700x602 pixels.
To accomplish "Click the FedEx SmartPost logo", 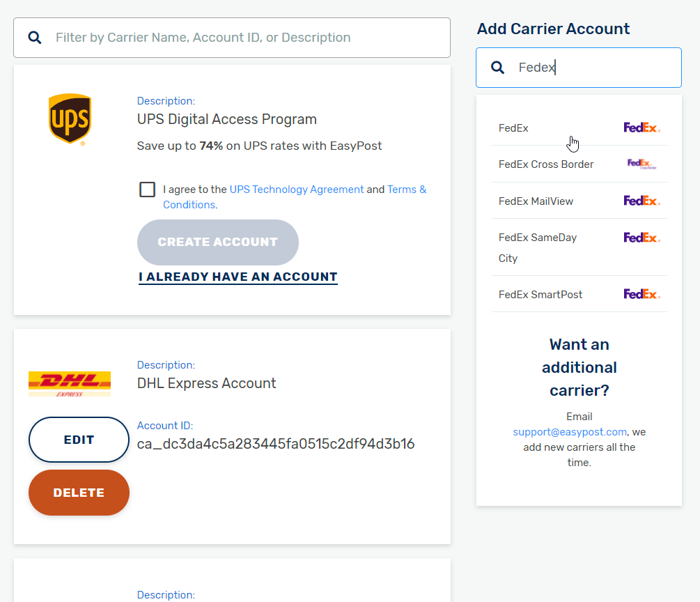I will tap(641, 294).
